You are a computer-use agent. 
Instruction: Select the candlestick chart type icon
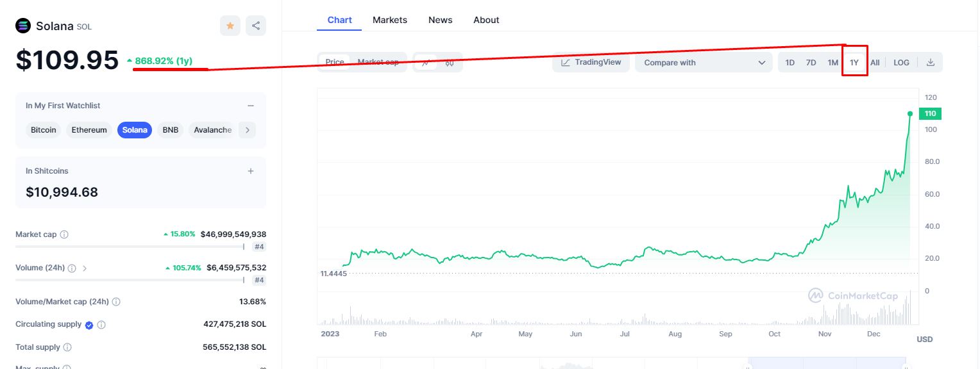[x=450, y=62]
